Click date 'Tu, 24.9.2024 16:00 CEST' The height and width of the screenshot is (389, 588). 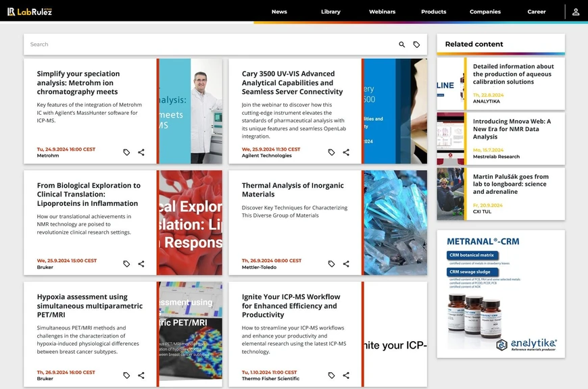coord(66,149)
